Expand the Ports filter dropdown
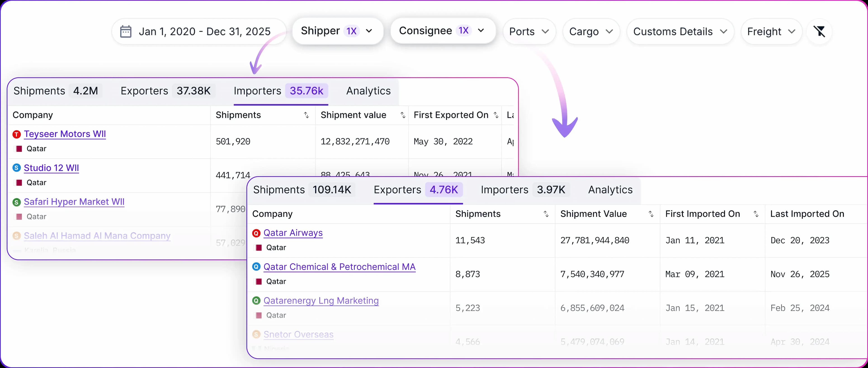The height and width of the screenshot is (368, 868). point(529,31)
